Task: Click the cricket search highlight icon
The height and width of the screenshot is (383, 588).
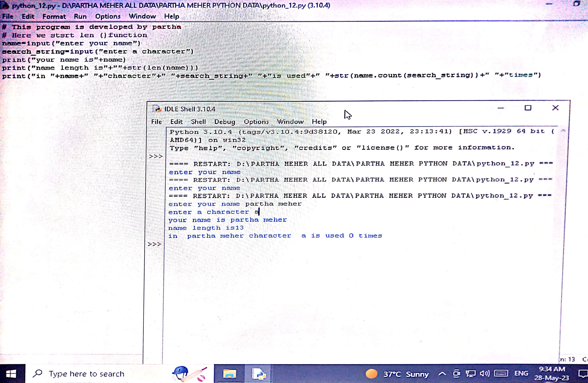Action: [x=189, y=374]
